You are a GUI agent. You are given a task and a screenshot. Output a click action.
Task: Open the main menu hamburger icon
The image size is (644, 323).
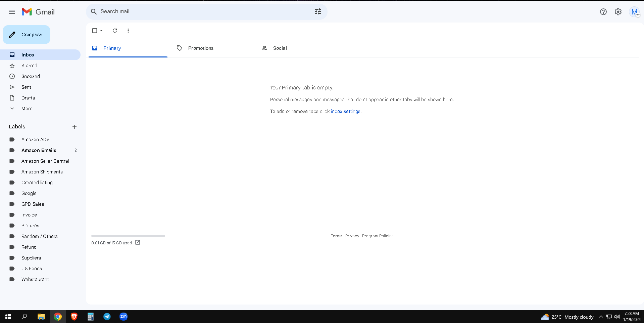coord(12,12)
